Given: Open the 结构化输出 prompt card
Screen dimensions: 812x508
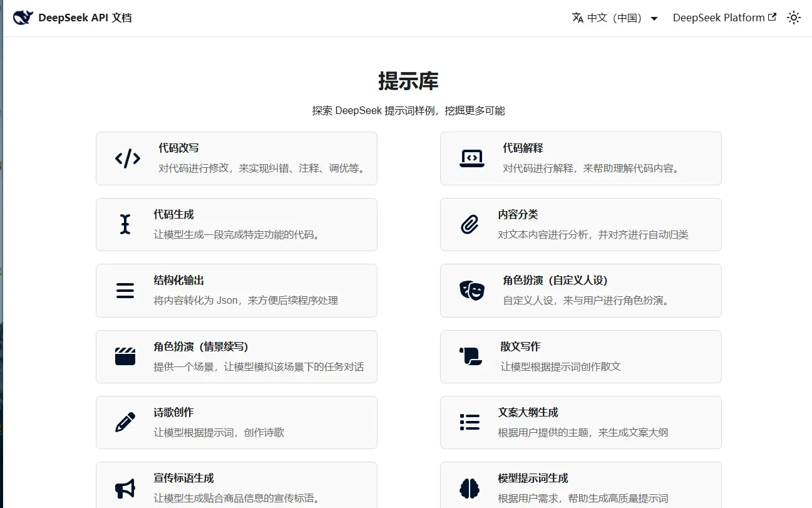Looking at the screenshot, I should tap(236, 290).
